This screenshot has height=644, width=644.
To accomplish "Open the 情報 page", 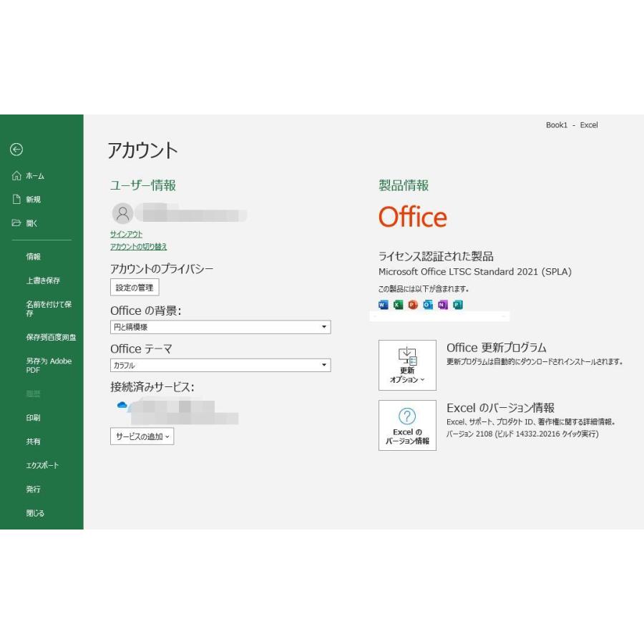I will pyautogui.click(x=33, y=257).
